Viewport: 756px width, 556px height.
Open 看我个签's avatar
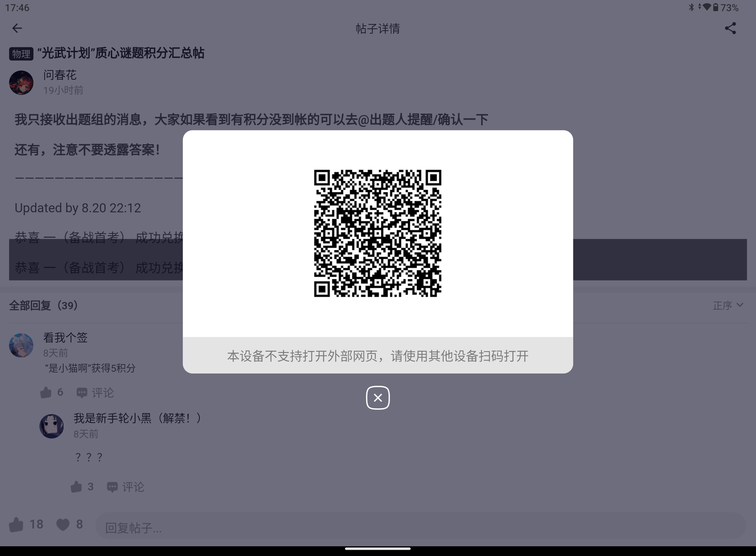pyautogui.click(x=21, y=345)
